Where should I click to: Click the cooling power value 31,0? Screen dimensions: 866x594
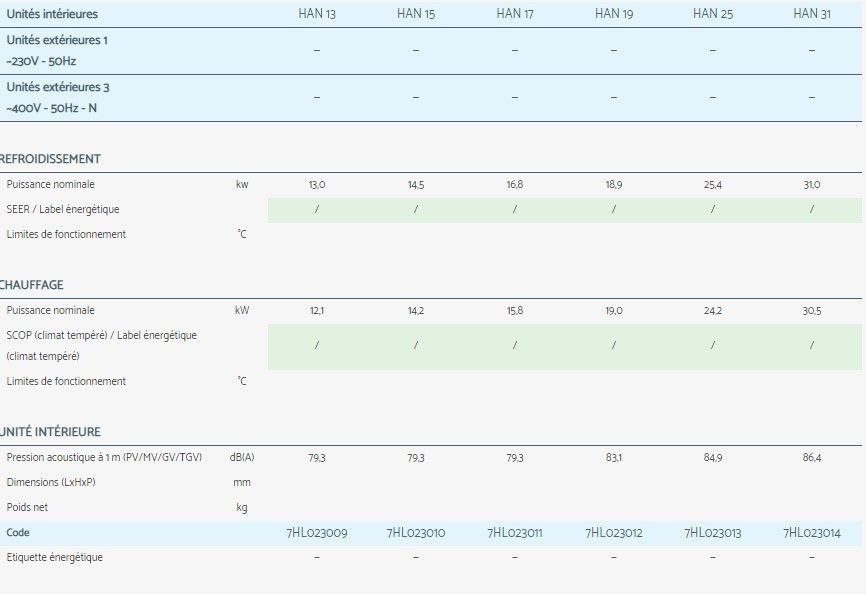812,185
